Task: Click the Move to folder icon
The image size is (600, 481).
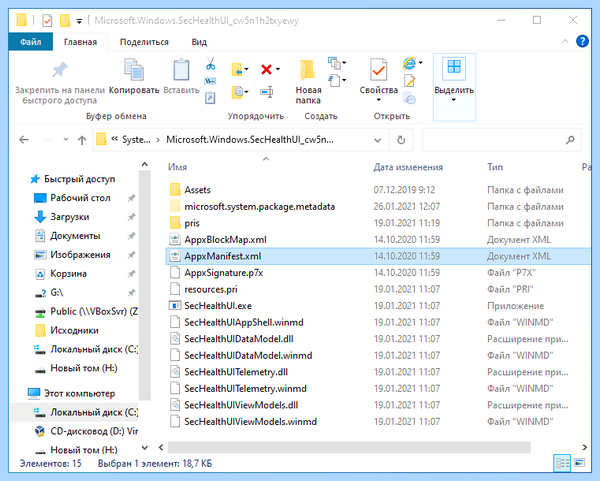Action: click(x=237, y=70)
